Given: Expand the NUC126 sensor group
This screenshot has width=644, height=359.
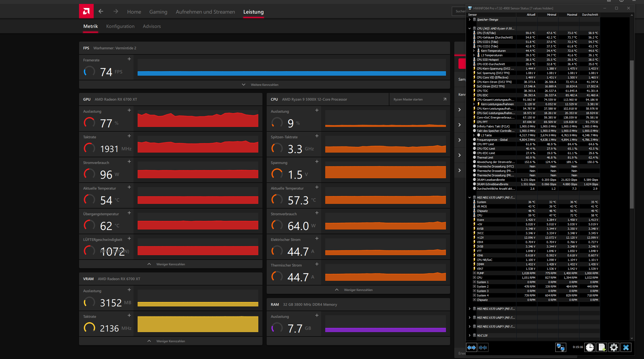Looking at the screenshot, I should (469, 335).
